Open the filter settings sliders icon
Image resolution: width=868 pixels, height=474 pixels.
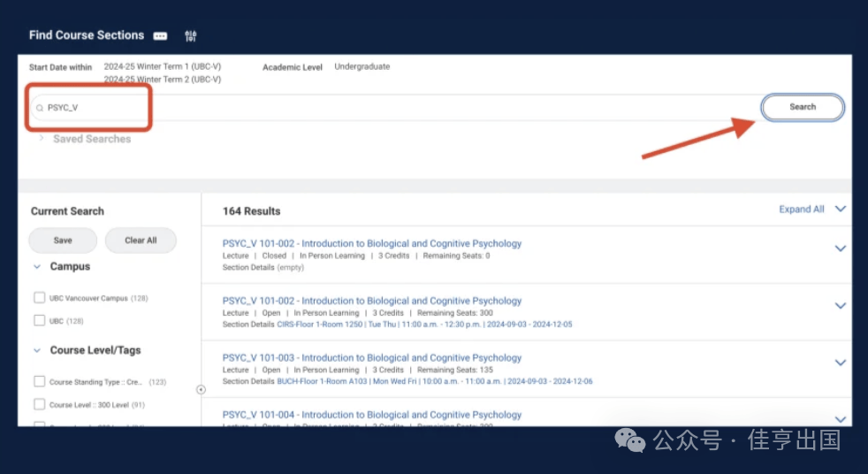tap(191, 36)
